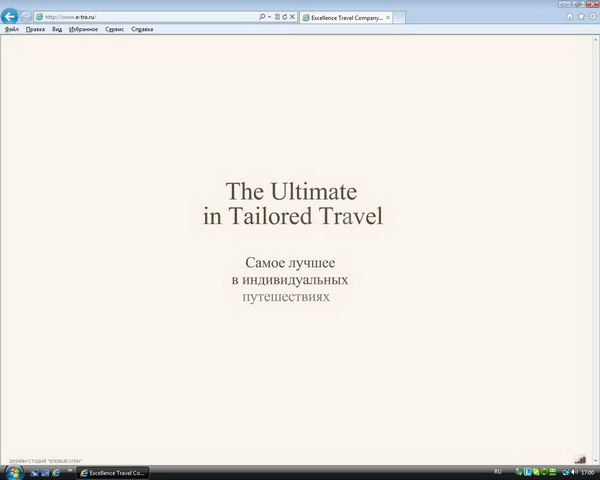Open a new blank tab button

pyautogui.click(x=399, y=18)
